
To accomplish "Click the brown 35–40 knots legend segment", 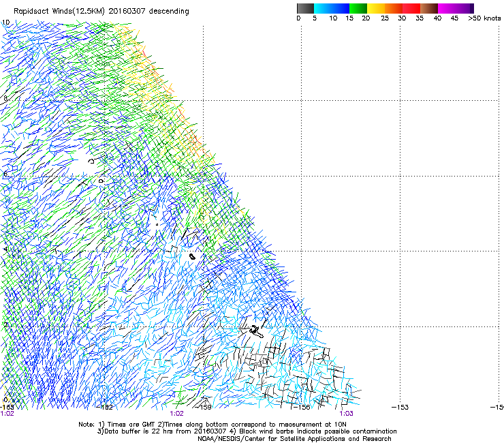I will 429,8.
